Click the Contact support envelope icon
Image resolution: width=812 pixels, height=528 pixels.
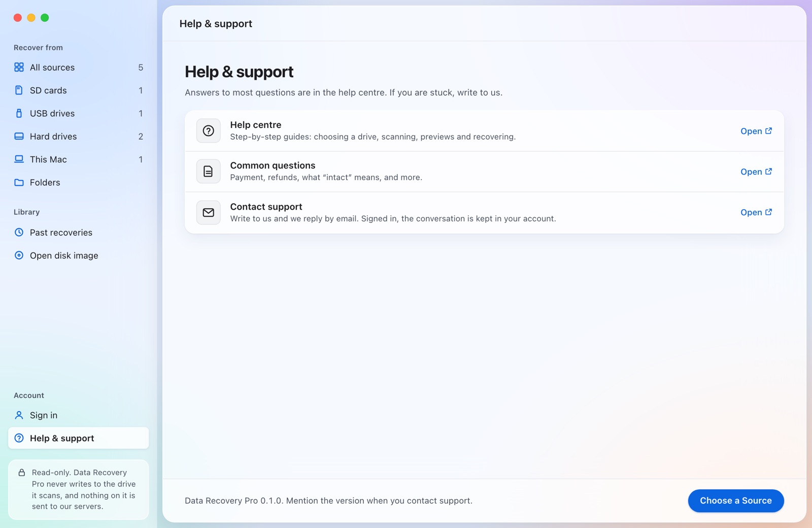point(208,212)
